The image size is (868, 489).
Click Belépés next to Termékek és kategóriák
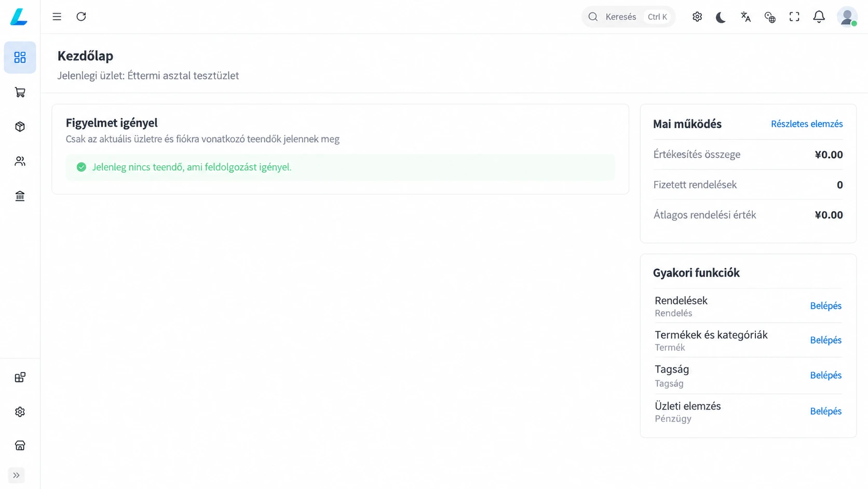click(x=825, y=340)
